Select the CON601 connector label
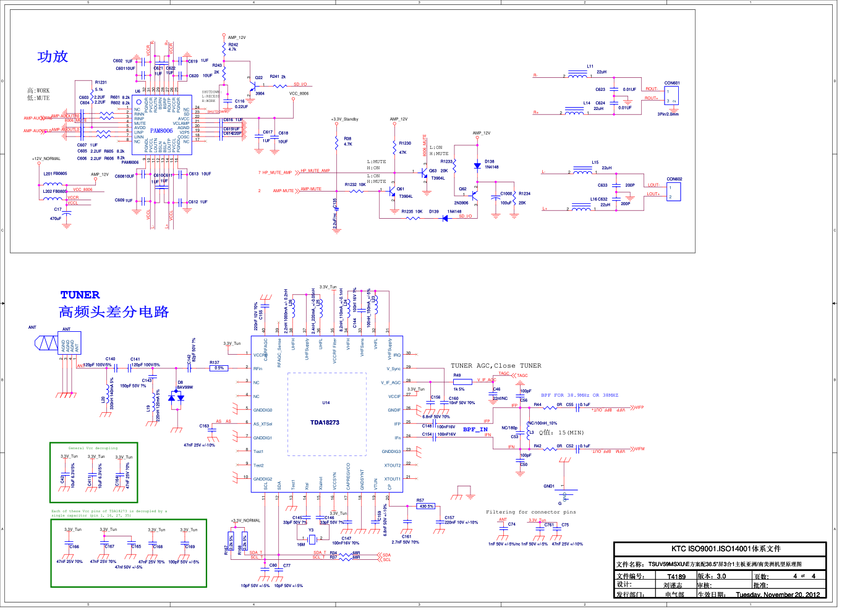 (x=672, y=83)
